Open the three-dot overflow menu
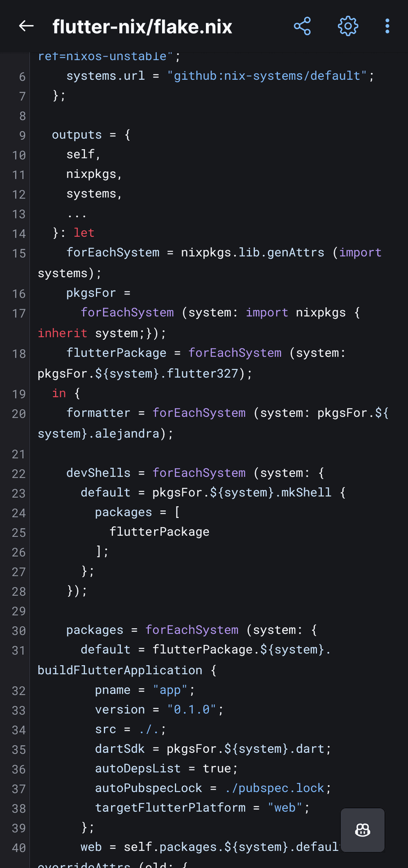This screenshot has width=408, height=868. click(x=387, y=26)
